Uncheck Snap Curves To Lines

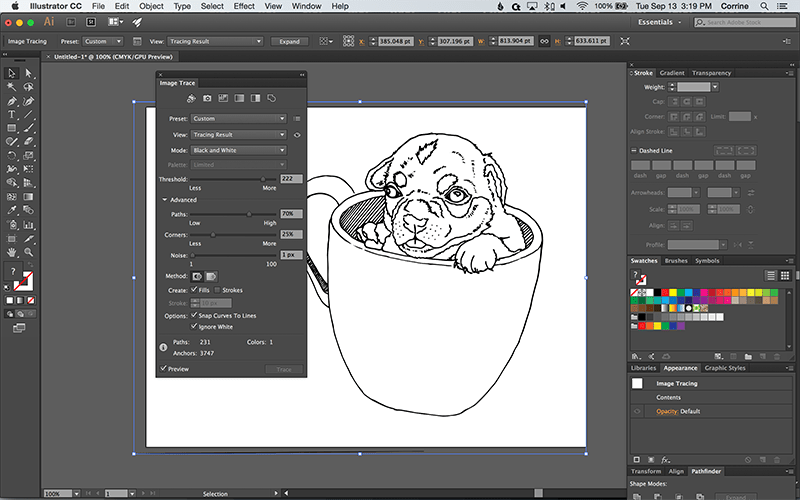(193, 315)
